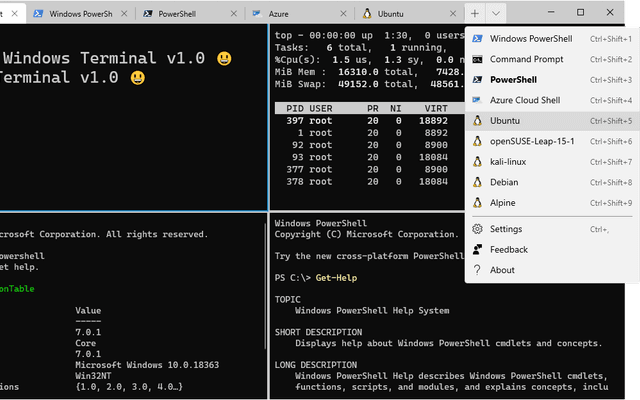Click the process row with PID 92
The height and width of the screenshot is (400, 640).
point(369,145)
